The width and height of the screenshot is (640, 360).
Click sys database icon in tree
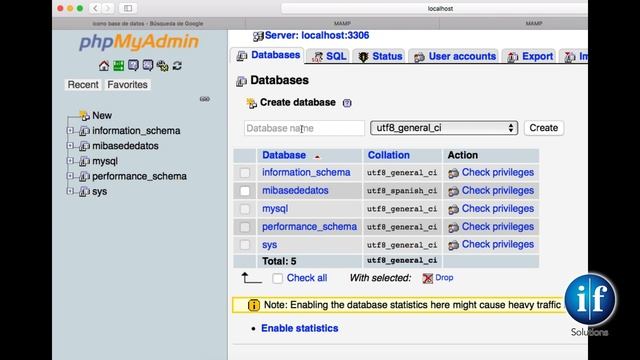pos(84,191)
